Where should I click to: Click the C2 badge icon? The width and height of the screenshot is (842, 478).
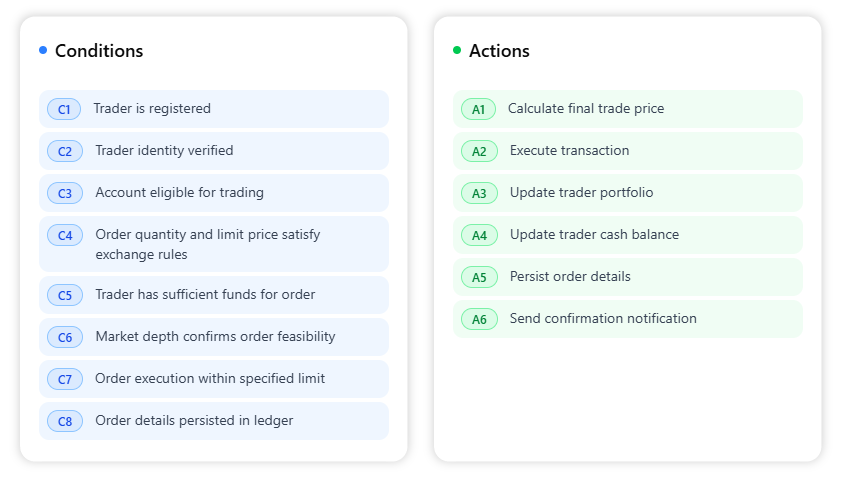[x=65, y=151]
